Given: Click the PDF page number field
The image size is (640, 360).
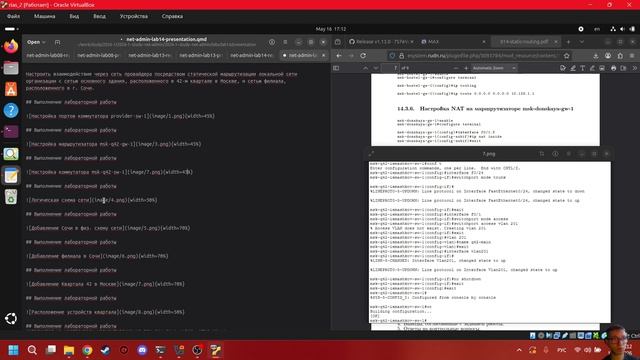Looking at the screenshot, I should click(x=390, y=68).
